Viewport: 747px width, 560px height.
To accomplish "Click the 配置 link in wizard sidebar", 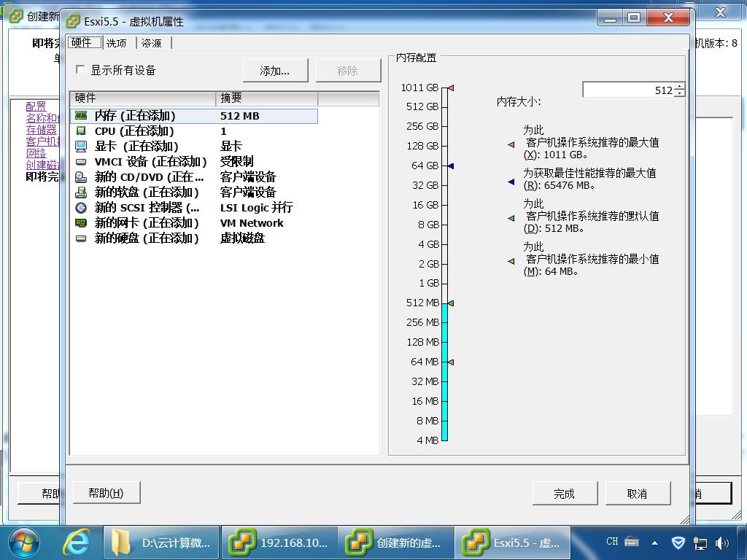I will coord(36,106).
